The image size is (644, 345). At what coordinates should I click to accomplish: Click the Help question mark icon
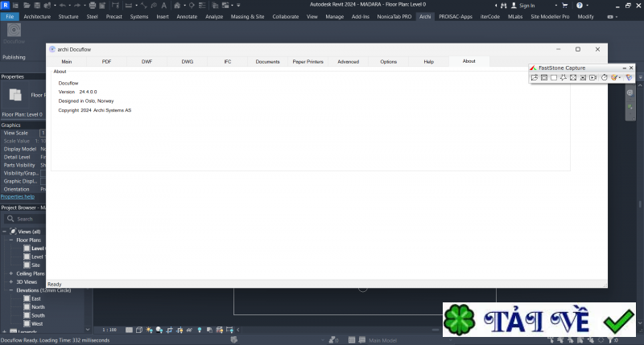pyautogui.click(x=579, y=6)
